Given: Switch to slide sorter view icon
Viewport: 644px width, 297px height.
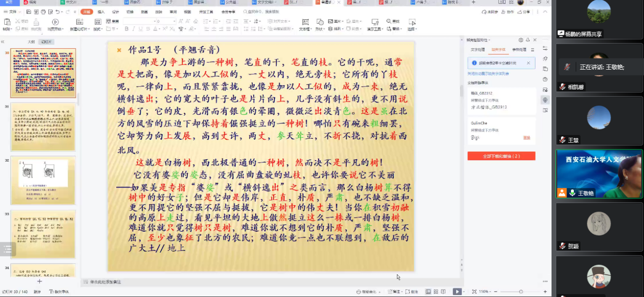Looking at the screenshot, I should tap(436, 292).
